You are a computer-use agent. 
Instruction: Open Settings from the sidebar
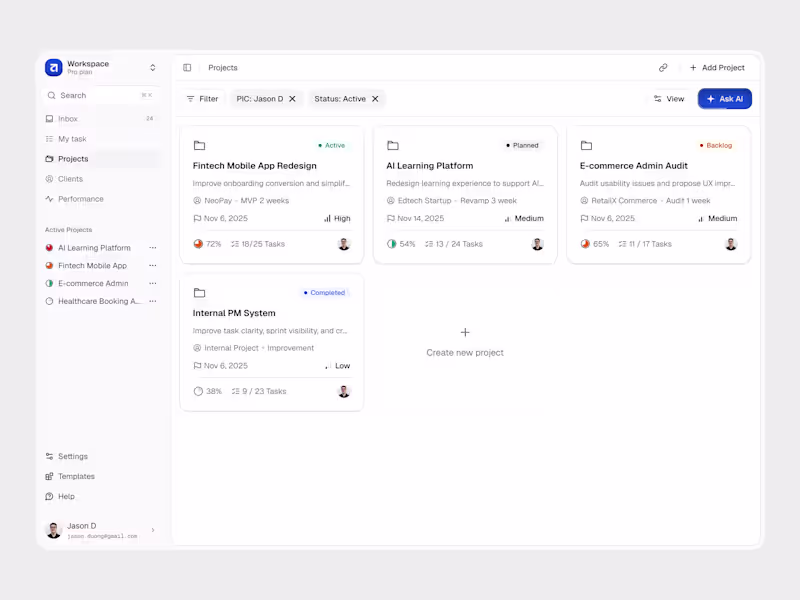click(71, 456)
